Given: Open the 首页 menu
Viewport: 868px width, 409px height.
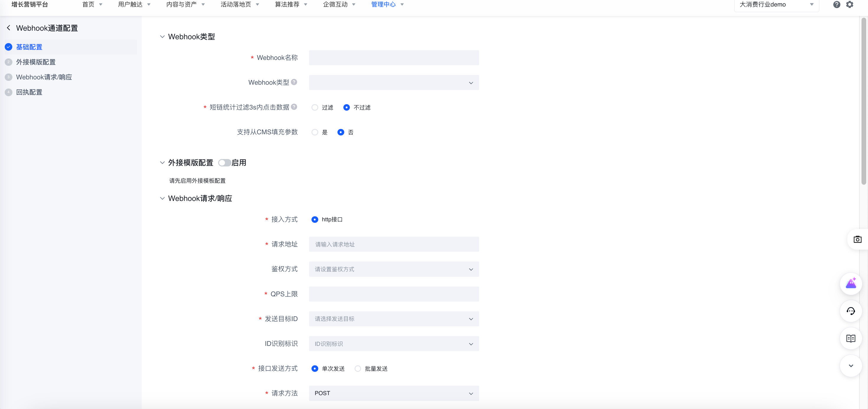Looking at the screenshot, I should pyautogui.click(x=92, y=4).
